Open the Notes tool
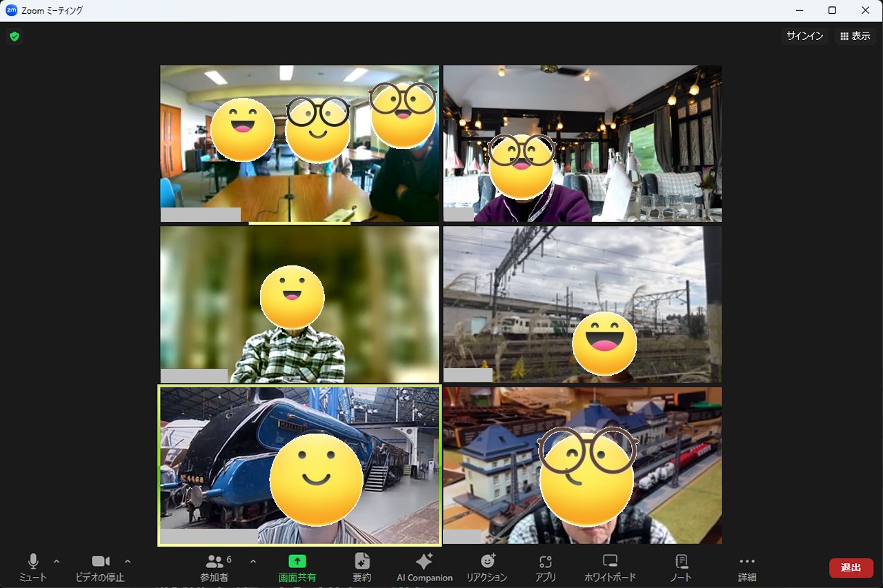 click(681, 567)
